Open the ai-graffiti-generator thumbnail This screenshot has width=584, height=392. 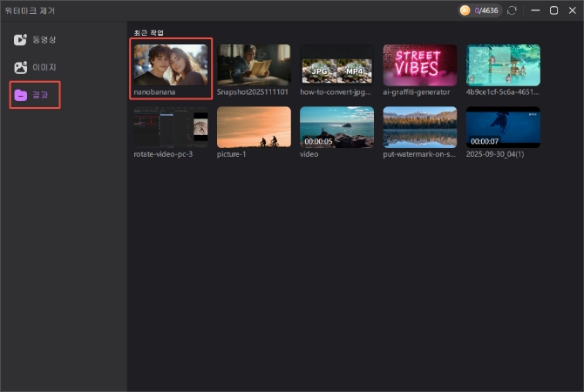(419, 64)
